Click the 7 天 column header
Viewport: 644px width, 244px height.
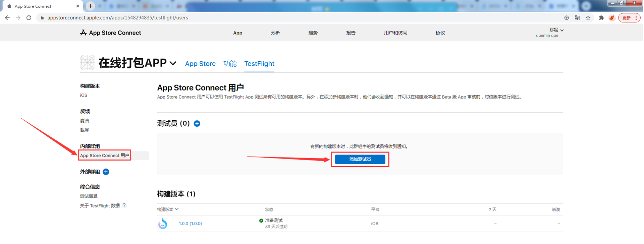492,209
